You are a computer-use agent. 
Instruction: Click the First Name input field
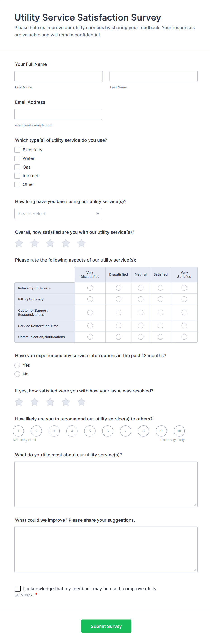tap(58, 76)
